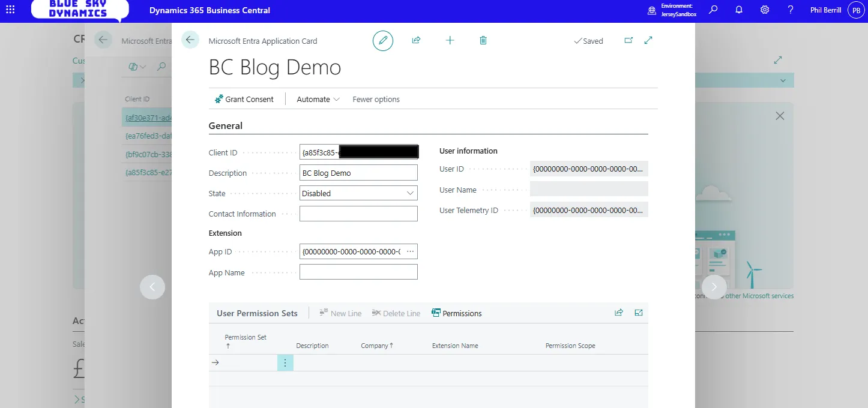The width and height of the screenshot is (868, 408).
Task: Open Permissions in User Permission Sets
Action: pyautogui.click(x=457, y=313)
